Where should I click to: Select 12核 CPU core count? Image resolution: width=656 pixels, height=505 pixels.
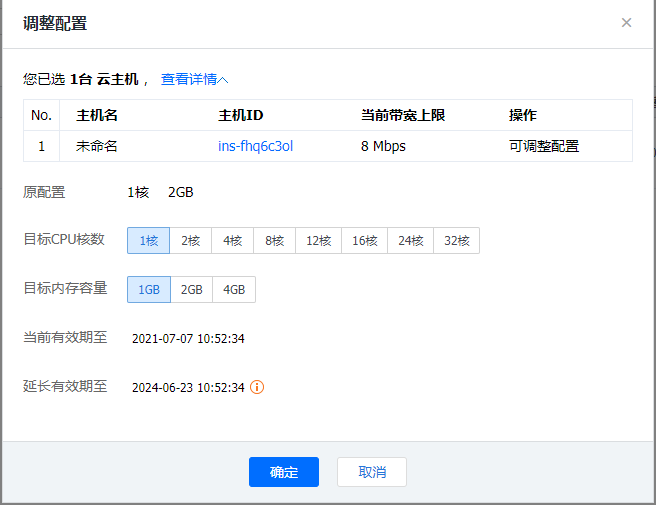pos(319,241)
